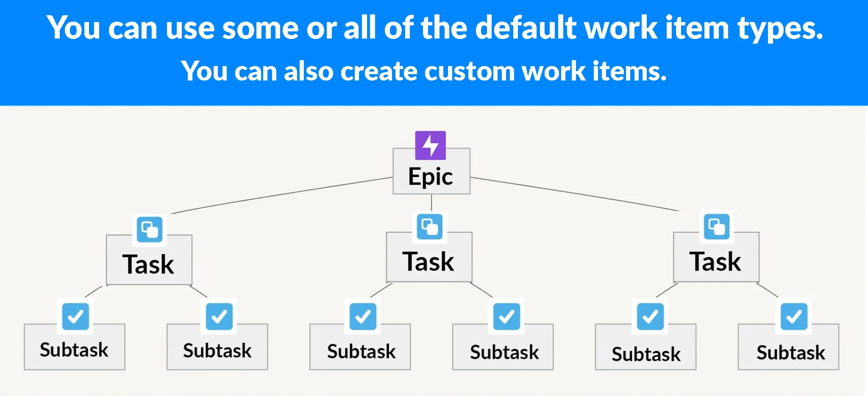The width and height of the screenshot is (868, 397).
Task: Click the purple lightning bolt Epic icon
Action: click(x=430, y=145)
